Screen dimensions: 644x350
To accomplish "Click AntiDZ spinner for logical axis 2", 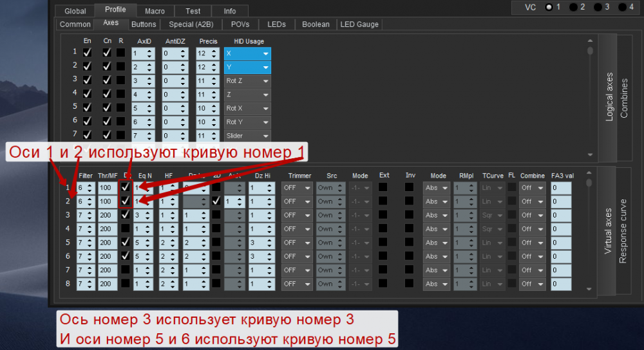I will tap(175, 67).
